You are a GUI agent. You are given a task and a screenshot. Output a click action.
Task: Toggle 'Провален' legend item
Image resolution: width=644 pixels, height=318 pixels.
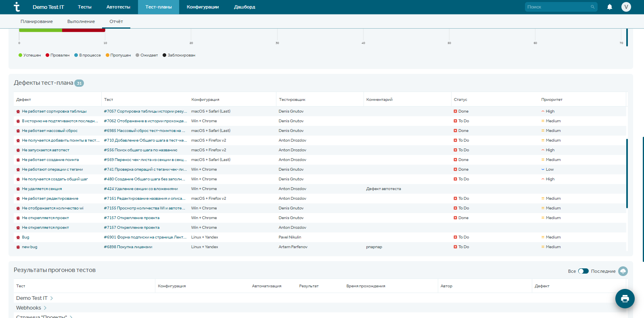tap(58, 55)
